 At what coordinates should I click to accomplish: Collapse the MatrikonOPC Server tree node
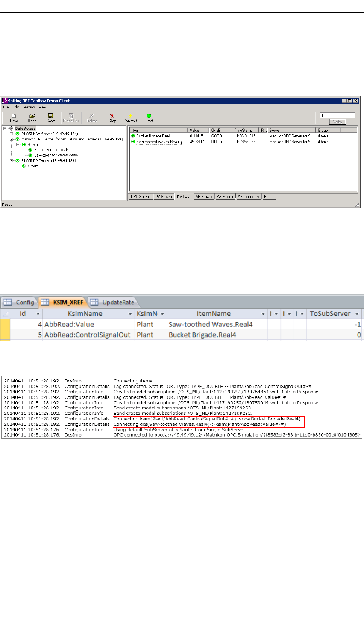pos(12,139)
